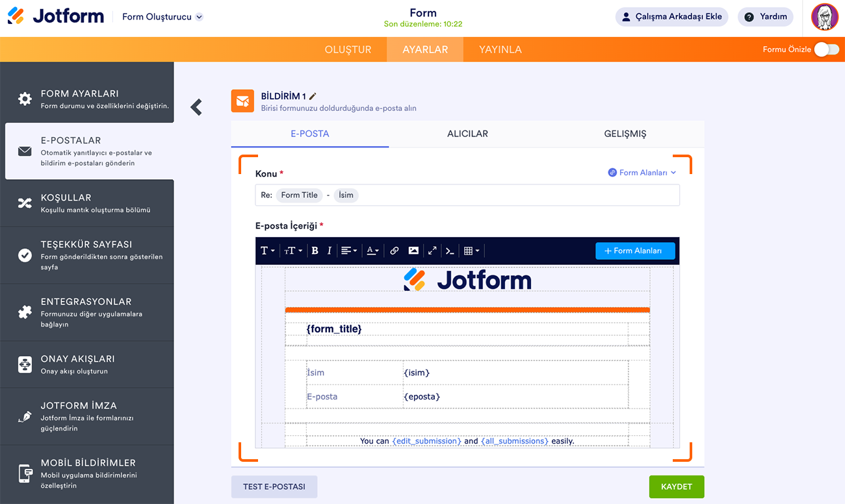Click the TEST E-POSTASI button
845x504 pixels.
274,487
